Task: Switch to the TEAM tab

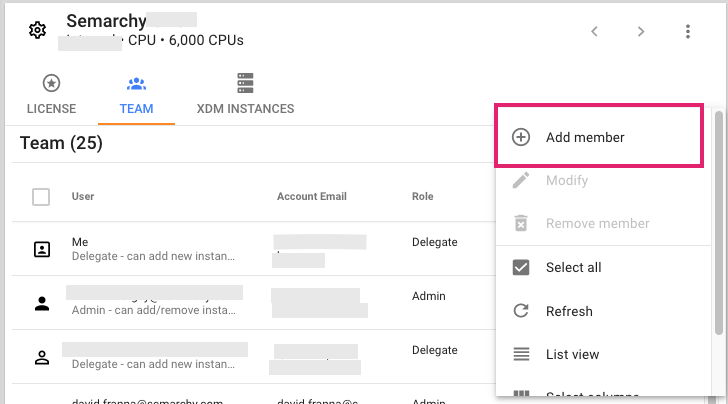Action: coord(136,96)
